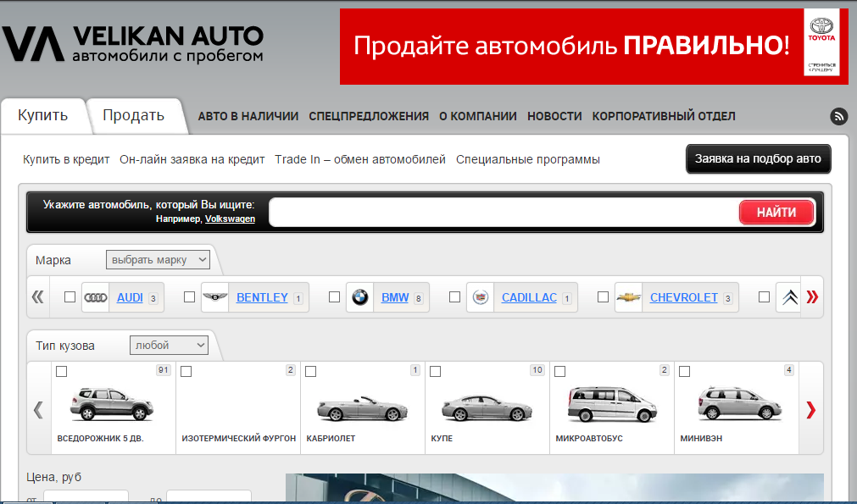The image size is (857, 504).
Task: Tick the Микроавтобус checkbox
Action: click(560, 371)
